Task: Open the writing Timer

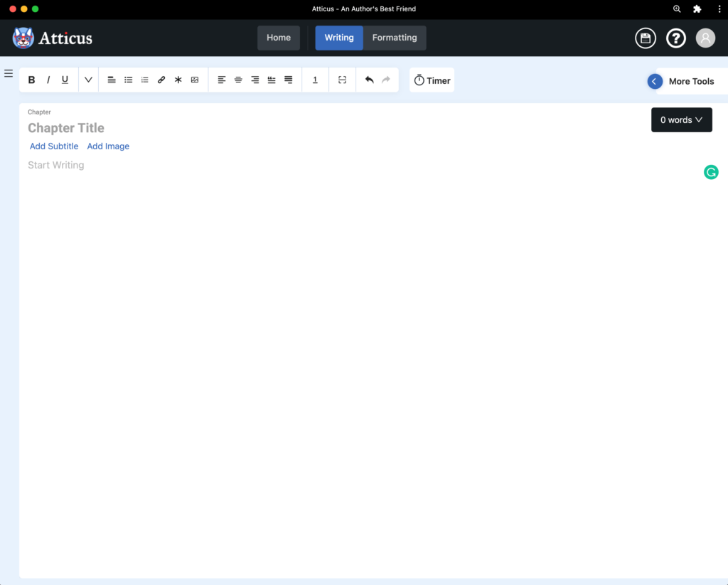Action: pos(432,80)
